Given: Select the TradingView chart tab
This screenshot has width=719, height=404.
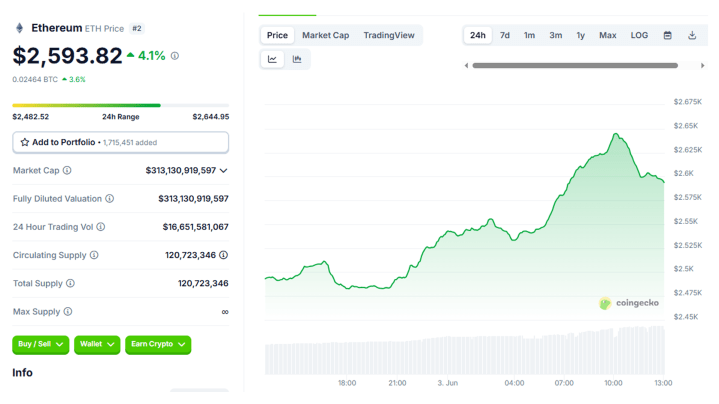Looking at the screenshot, I should coord(389,35).
